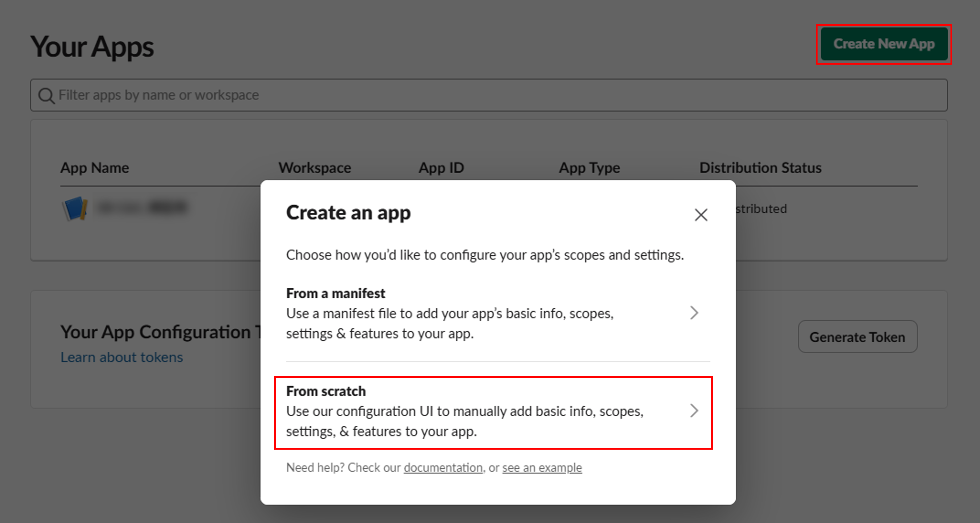980x523 pixels.
Task: Close the Create an app dialog
Action: pos(701,215)
